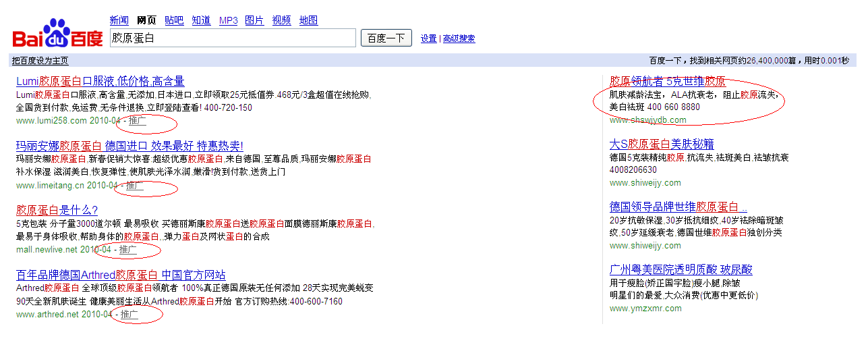Open sidebar ad 广州粤美医院透明质酸 玻尿酸
868x345 pixels.
pyautogui.click(x=681, y=270)
